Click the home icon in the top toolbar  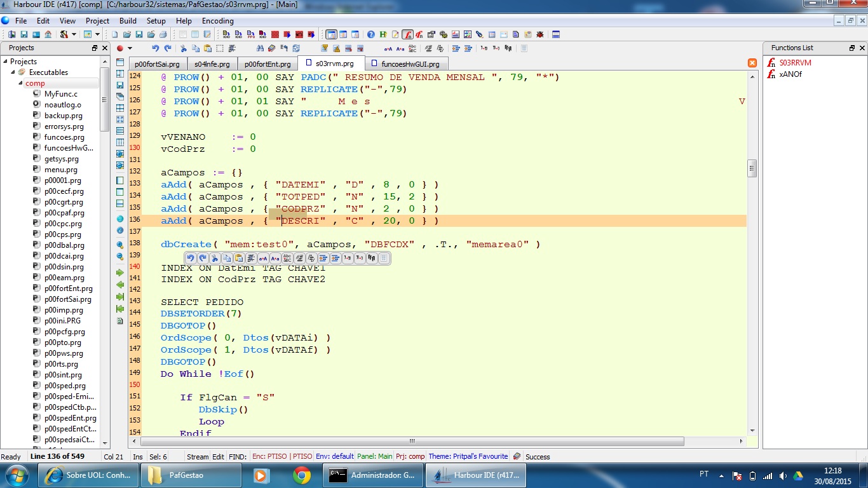point(48,34)
